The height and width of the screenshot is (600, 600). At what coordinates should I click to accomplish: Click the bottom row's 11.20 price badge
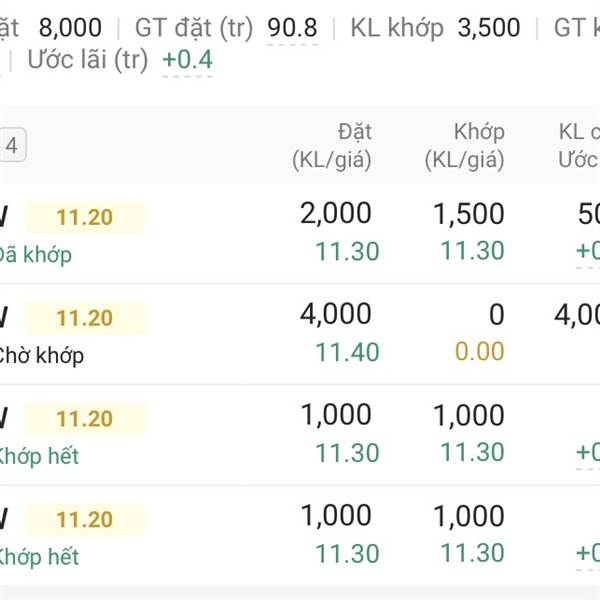84,520
